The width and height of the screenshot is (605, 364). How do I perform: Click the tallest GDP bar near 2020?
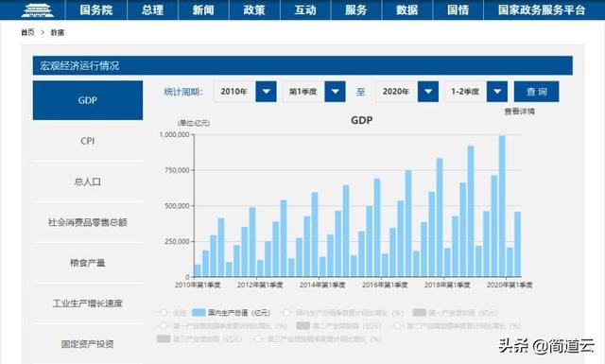click(502, 206)
